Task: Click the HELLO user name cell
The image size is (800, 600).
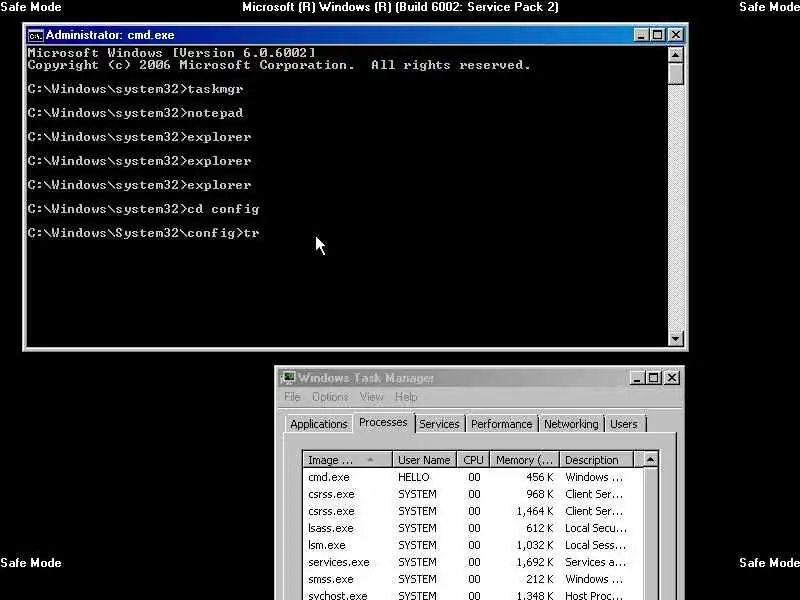Action: tap(414, 477)
